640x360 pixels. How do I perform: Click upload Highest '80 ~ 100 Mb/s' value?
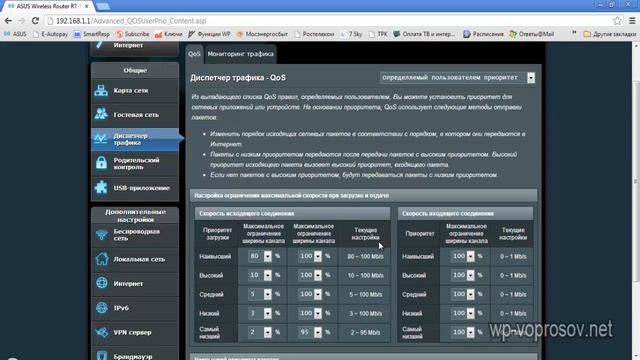[x=365, y=256]
